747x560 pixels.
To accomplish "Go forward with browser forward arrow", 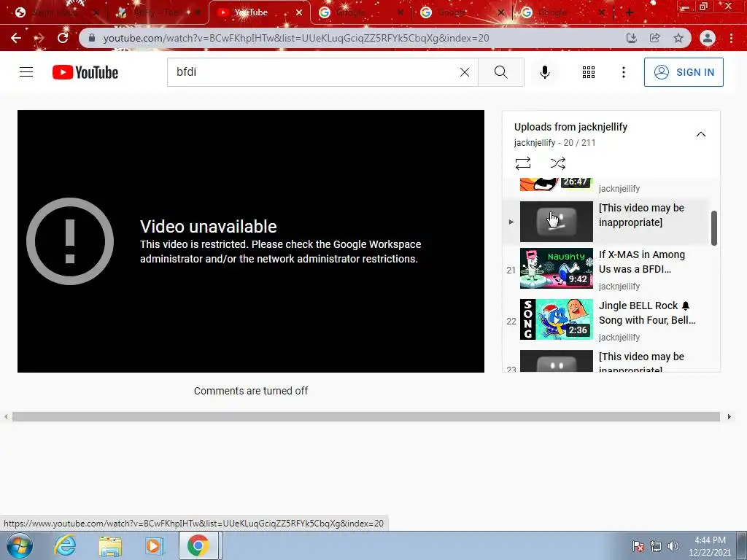I will pyautogui.click(x=39, y=38).
